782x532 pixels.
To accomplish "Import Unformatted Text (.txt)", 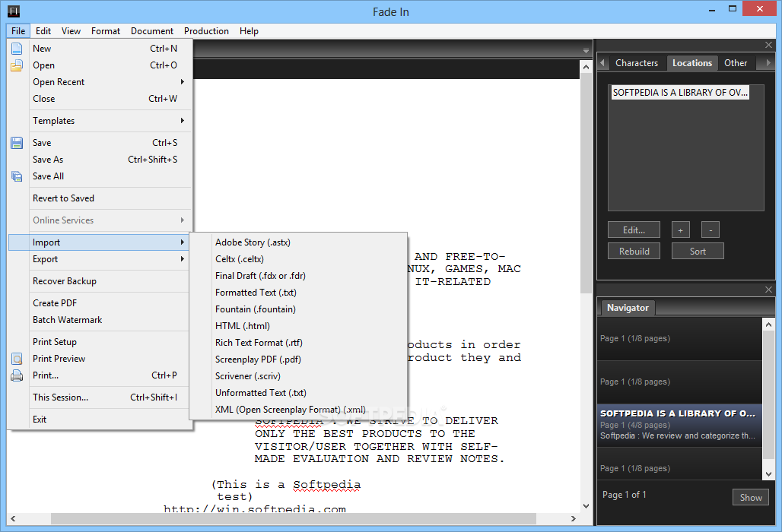I will [x=298, y=393].
